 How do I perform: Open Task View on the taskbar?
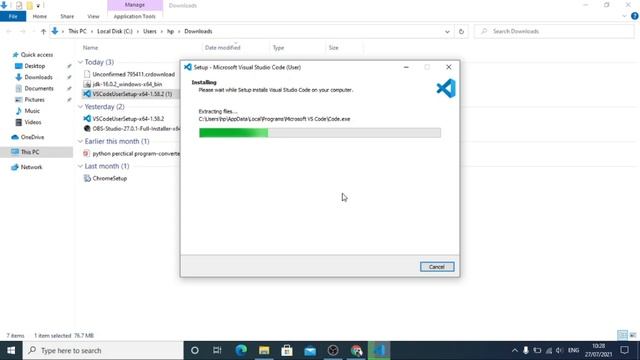tap(217, 350)
